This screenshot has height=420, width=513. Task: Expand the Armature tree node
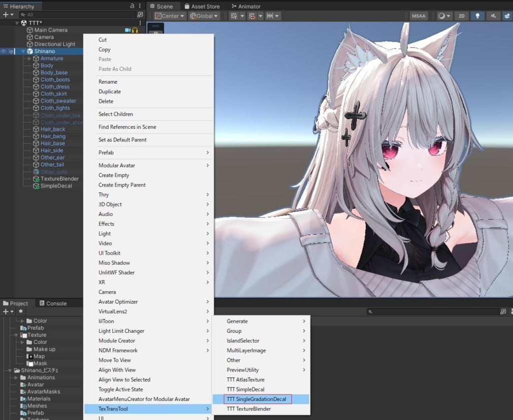[30, 59]
